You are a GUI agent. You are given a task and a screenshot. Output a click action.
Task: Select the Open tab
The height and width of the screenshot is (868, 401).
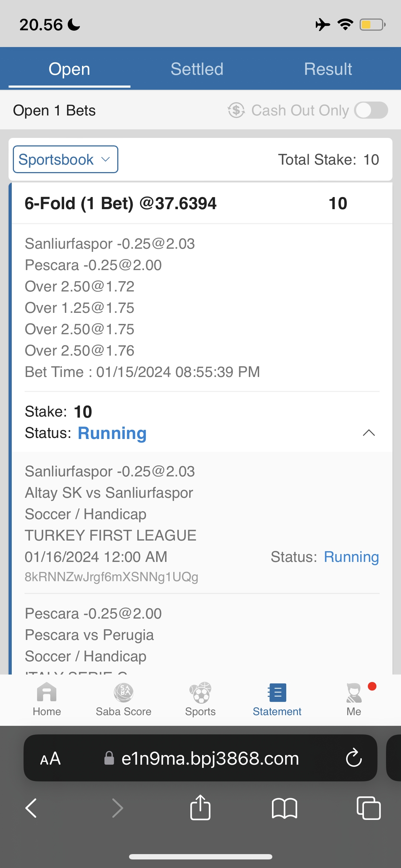point(70,69)
